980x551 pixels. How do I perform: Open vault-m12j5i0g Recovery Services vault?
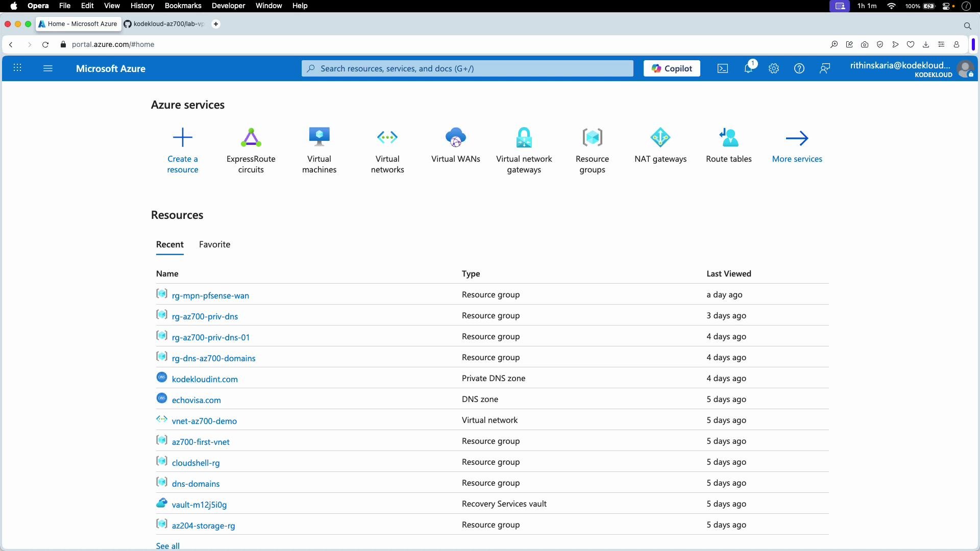pos(199,505)
